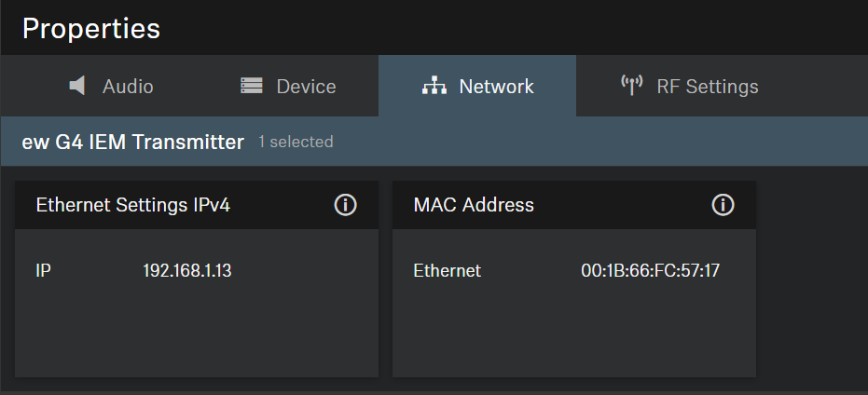This screenshot has height=395, width=868.
Task: Switch to the Audio tab
Action: [x=128, y=87]
